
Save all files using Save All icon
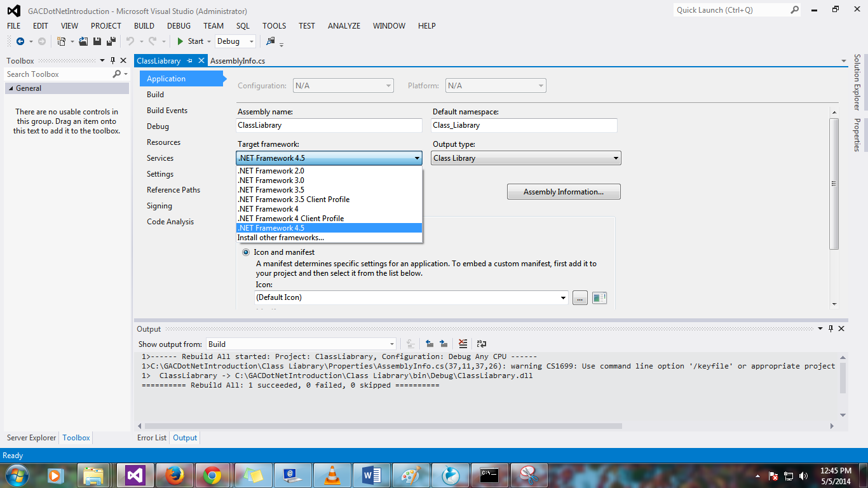109,41
